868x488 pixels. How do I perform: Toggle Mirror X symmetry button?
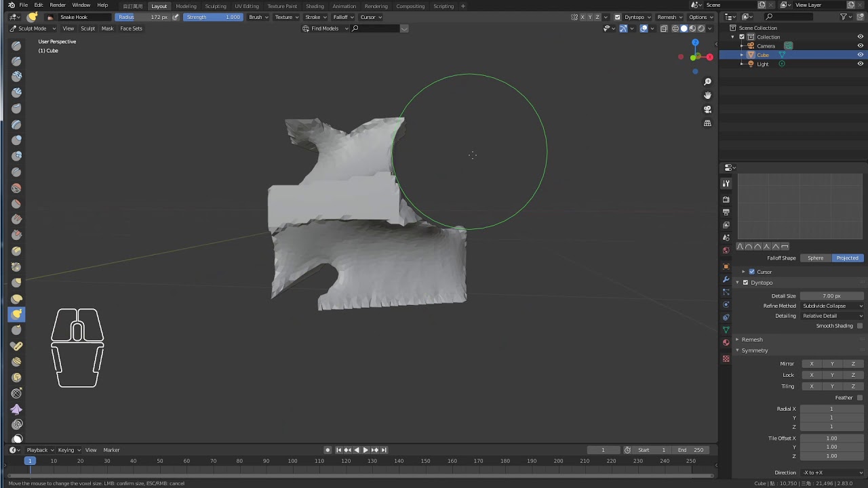(x=811, y=364)
